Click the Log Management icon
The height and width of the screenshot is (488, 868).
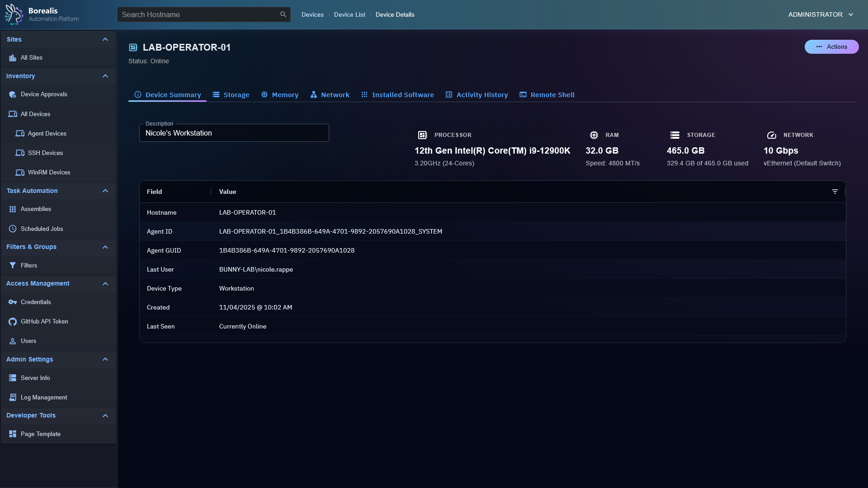click(13, 398)
